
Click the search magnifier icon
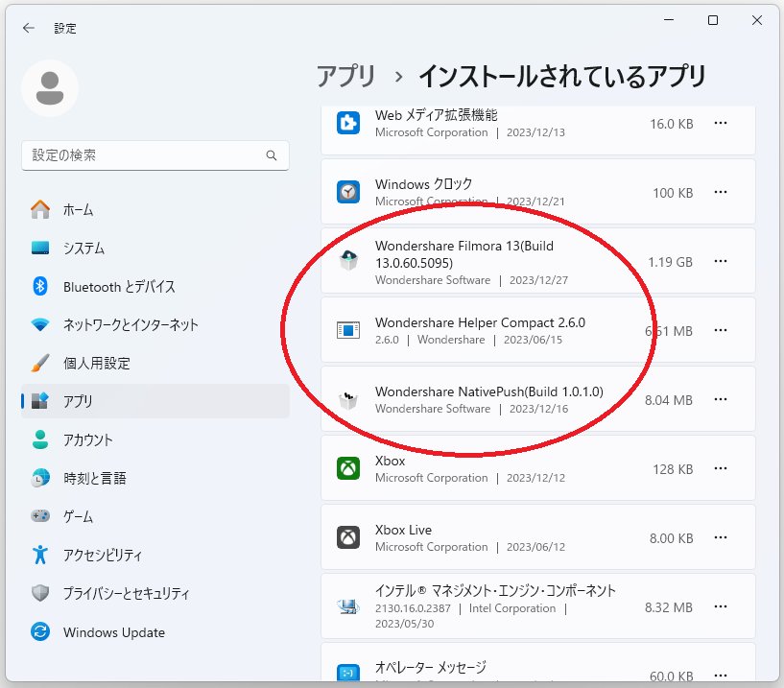pyautogui.click(x=272, y=155)
